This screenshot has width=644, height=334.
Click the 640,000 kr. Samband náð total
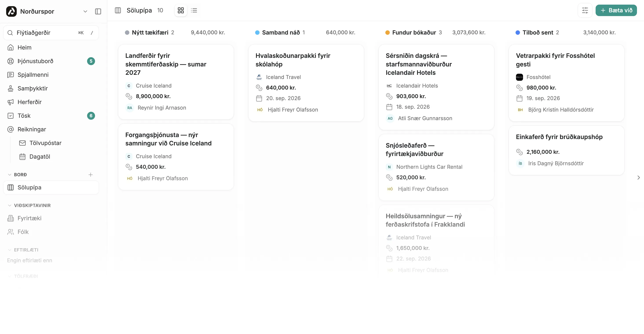tap(340, 33)
